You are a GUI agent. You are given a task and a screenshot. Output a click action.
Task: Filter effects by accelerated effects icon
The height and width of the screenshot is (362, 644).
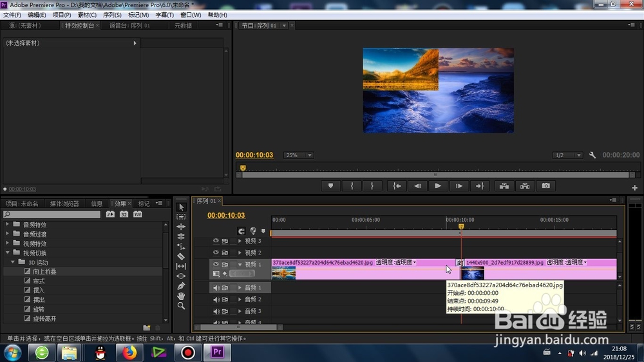(x=110, y=214)
